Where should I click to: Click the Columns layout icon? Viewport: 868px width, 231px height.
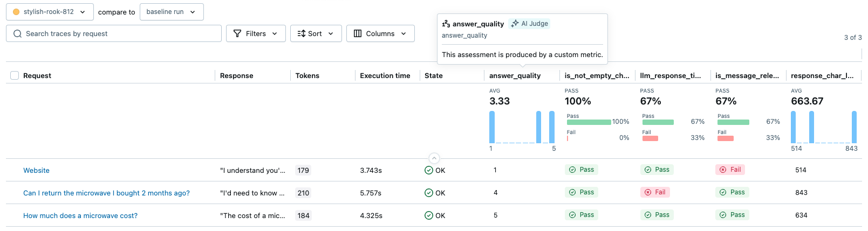point(358,33)
